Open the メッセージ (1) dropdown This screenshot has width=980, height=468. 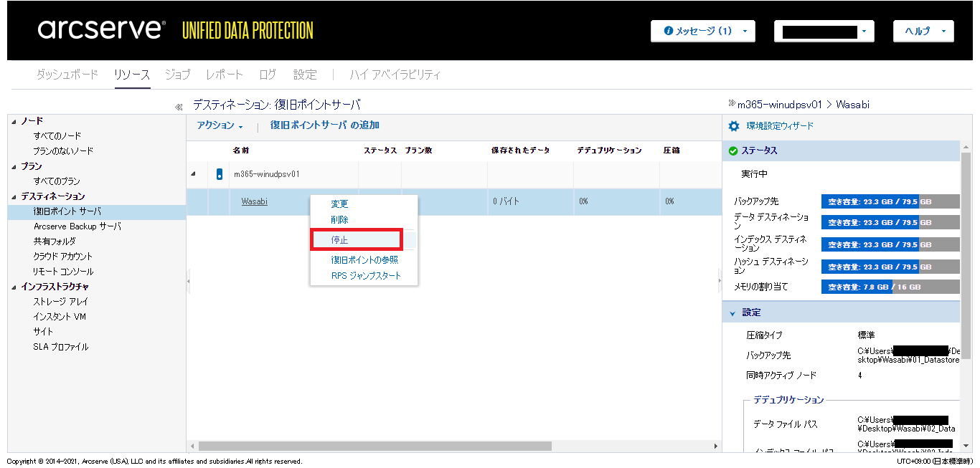tap(702, 31)
